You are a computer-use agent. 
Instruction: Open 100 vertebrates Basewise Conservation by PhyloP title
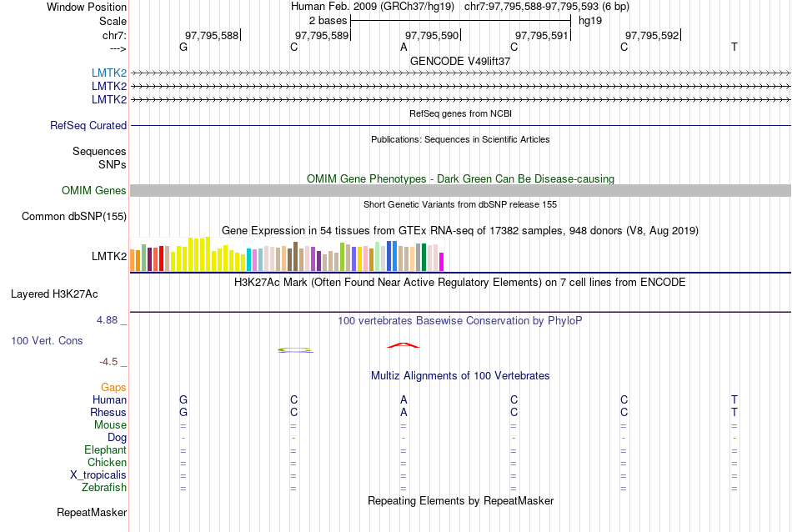[460, 321]
